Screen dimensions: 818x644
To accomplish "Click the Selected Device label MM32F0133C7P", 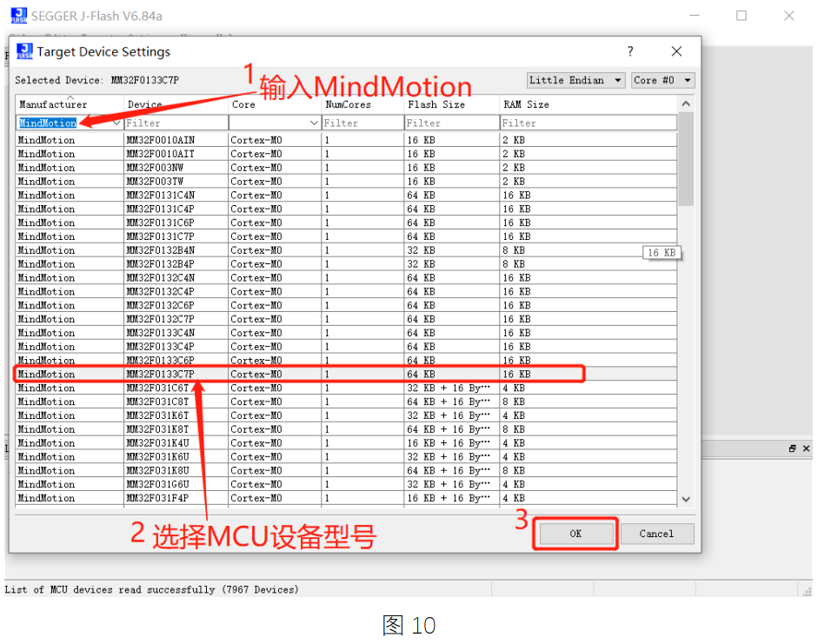I will 144,80.
